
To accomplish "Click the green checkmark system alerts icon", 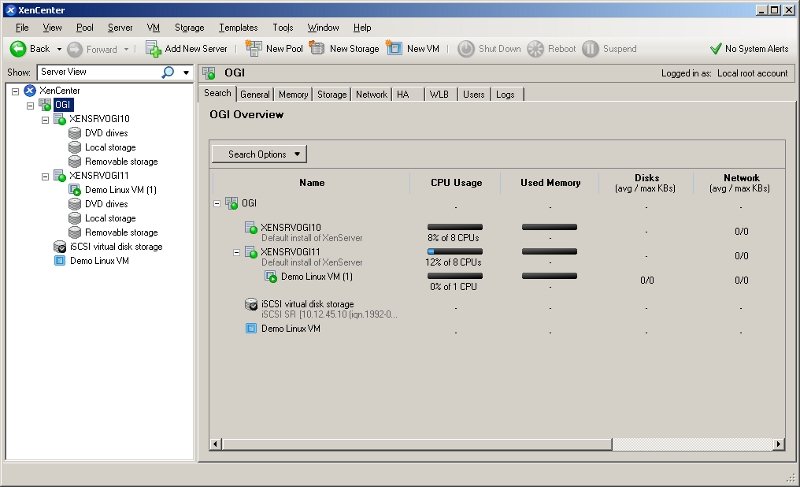I will pos(716,49).
